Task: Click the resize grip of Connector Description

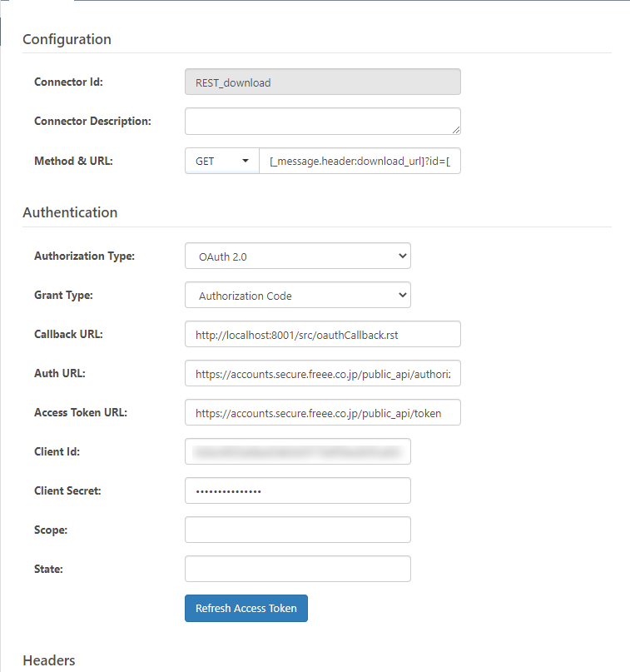Action: (456, 130)
